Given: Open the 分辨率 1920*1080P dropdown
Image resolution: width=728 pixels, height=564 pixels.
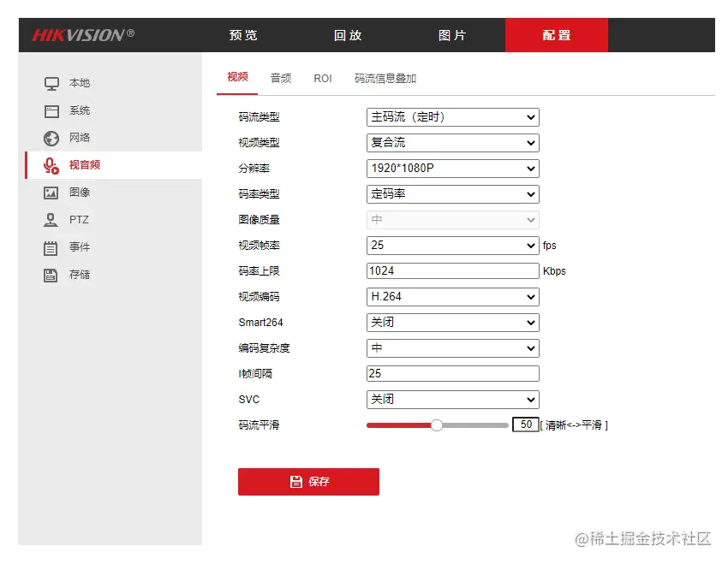Looking at the screenshot, I should tap(453, 169).
